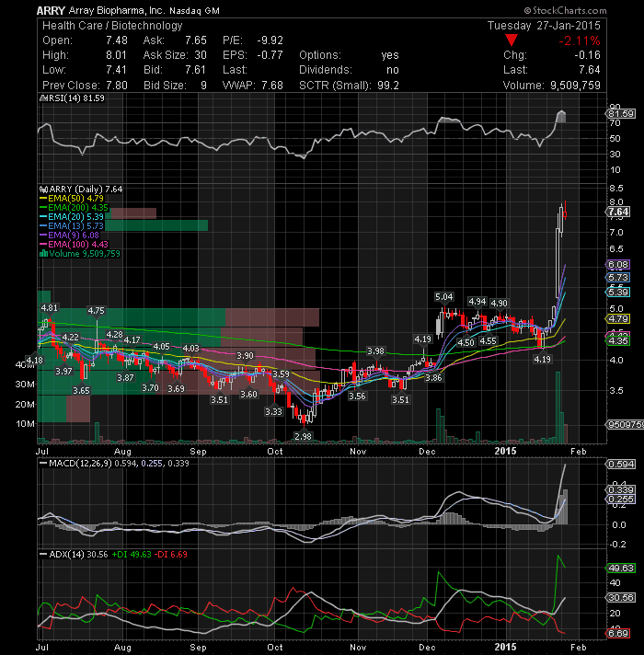Click the company name Array Biopharma, Inc.
This screenshot has height=655, width=644.
tap(117, 10)
